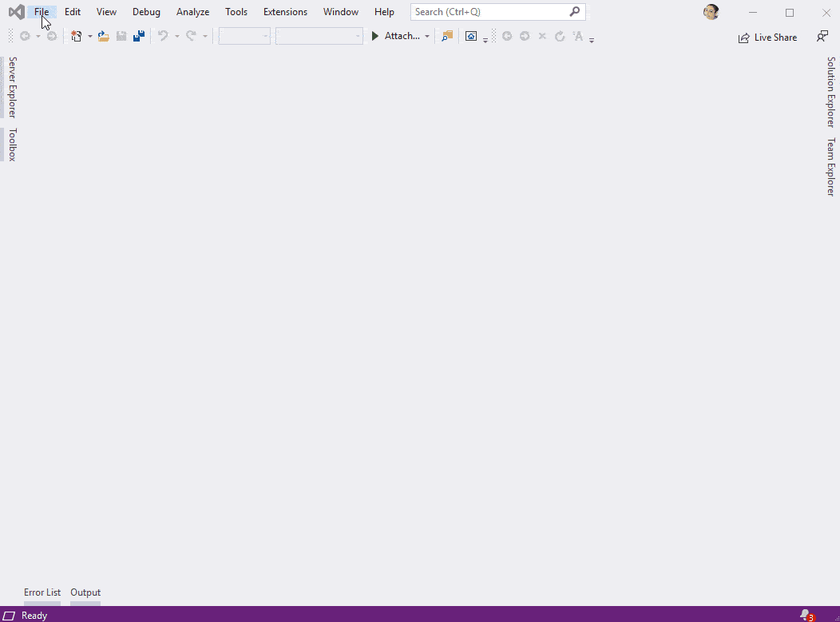Open the Extensions menu

[285, 11]
